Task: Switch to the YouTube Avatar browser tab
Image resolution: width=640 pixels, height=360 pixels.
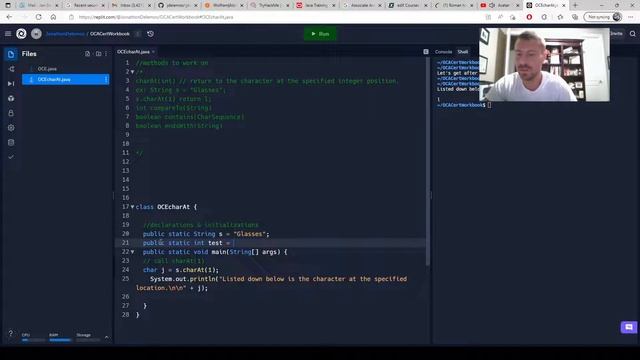Action: coord(500,5)
